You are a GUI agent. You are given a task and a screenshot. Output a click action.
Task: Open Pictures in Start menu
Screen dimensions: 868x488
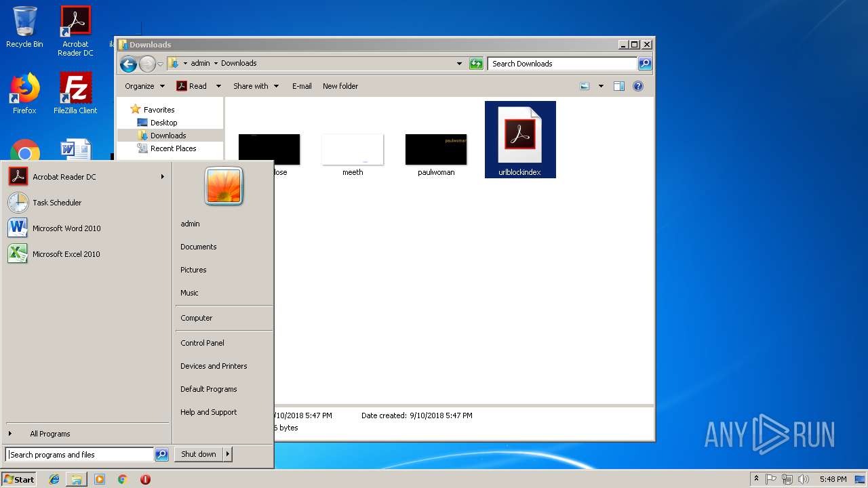click(193, 270)
